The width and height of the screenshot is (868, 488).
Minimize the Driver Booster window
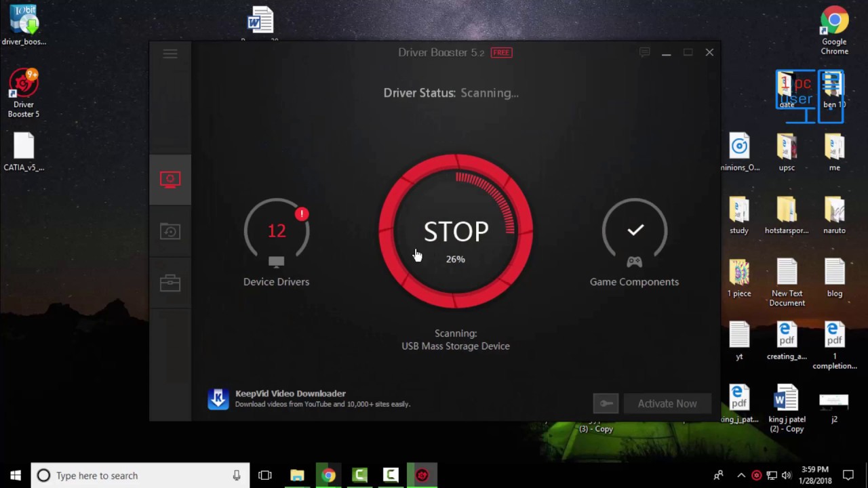click(x=666, y=52)
